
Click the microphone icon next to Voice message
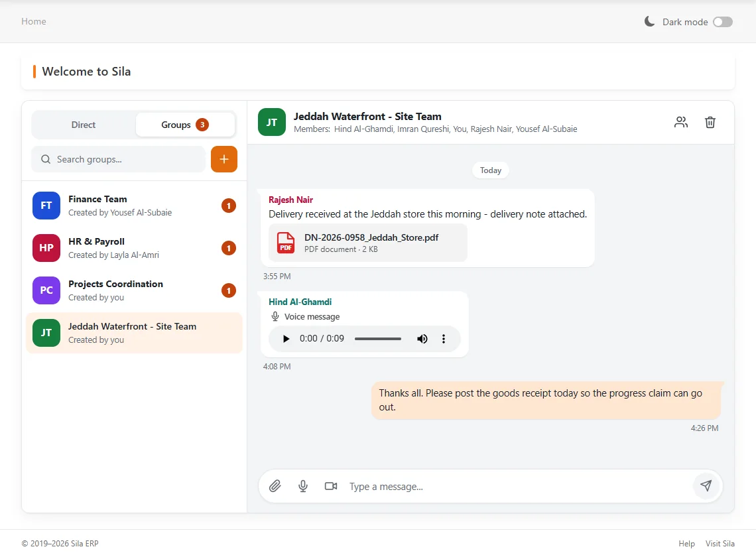tap(275, 316)
